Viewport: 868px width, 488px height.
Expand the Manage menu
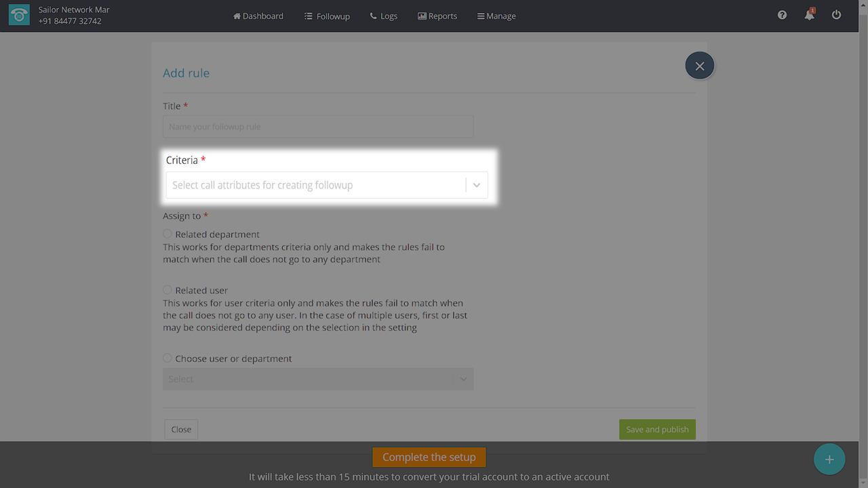[x=496, y=16]
